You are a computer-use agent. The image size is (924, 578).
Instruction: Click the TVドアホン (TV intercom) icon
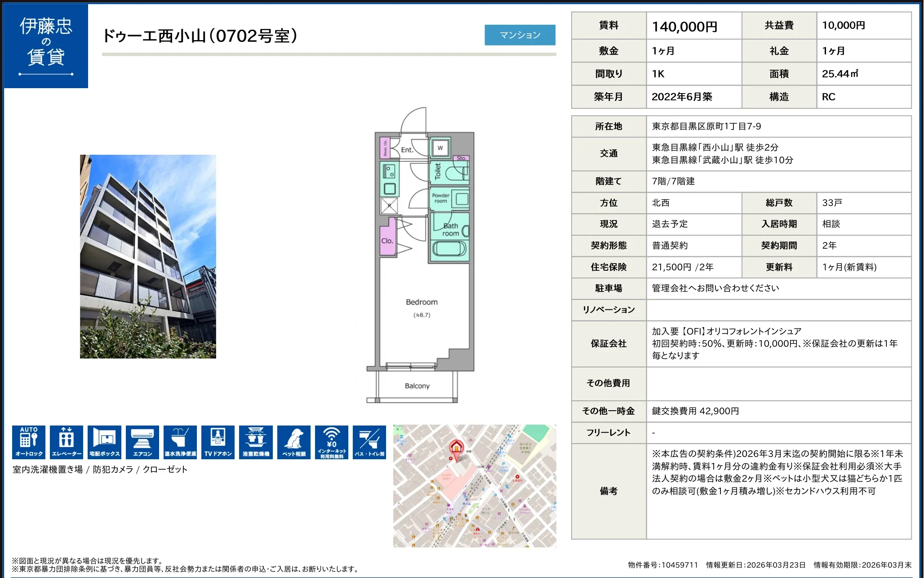click(x=218, y=442)
